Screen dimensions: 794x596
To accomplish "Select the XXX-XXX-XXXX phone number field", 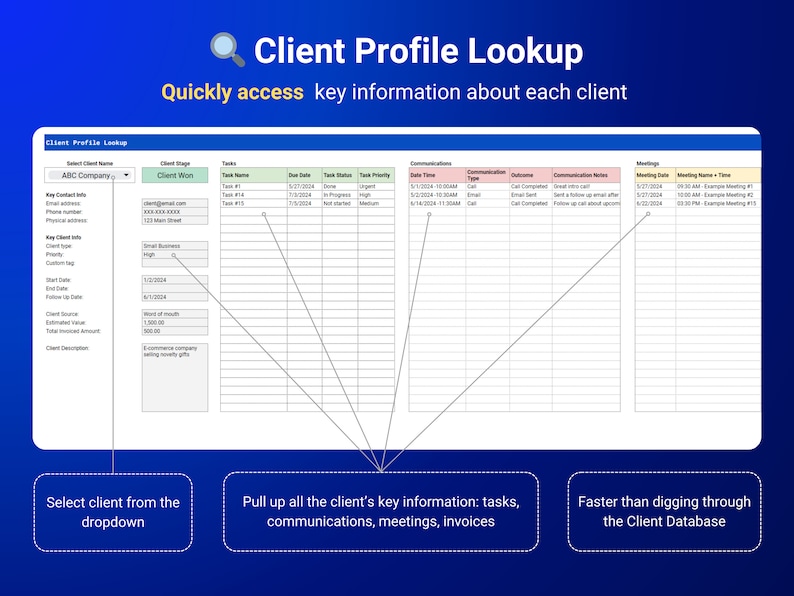I will 175,212.
